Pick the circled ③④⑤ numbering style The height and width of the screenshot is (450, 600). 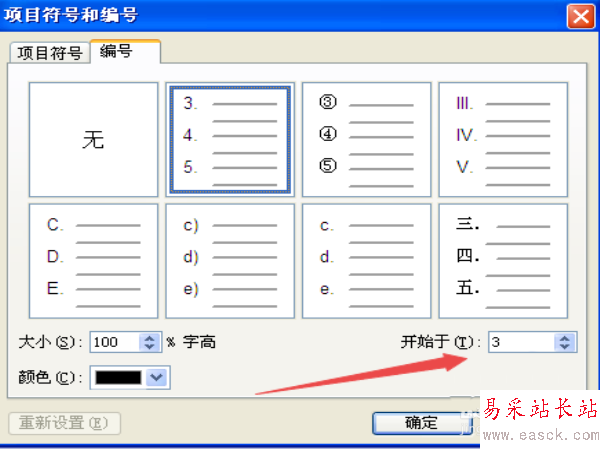(x=367, y=140)
